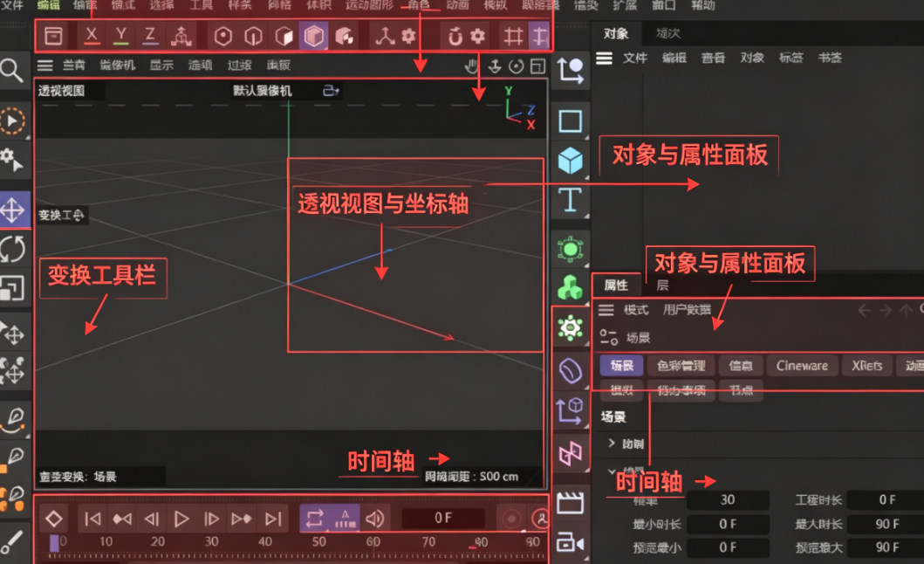Viewport: 924px width, 564px height.
Task: Toggle the red record button
Action: coord(511,519)
